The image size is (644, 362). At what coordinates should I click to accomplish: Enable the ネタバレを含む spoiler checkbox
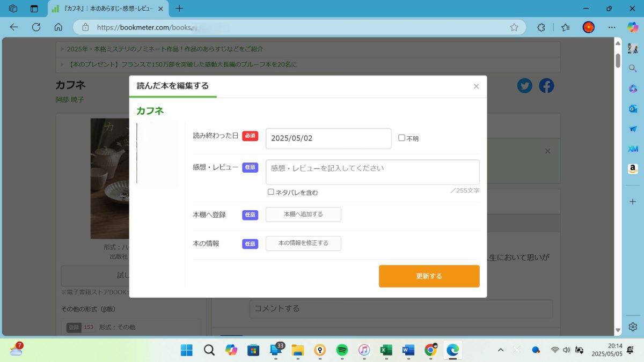click(271, 192)
